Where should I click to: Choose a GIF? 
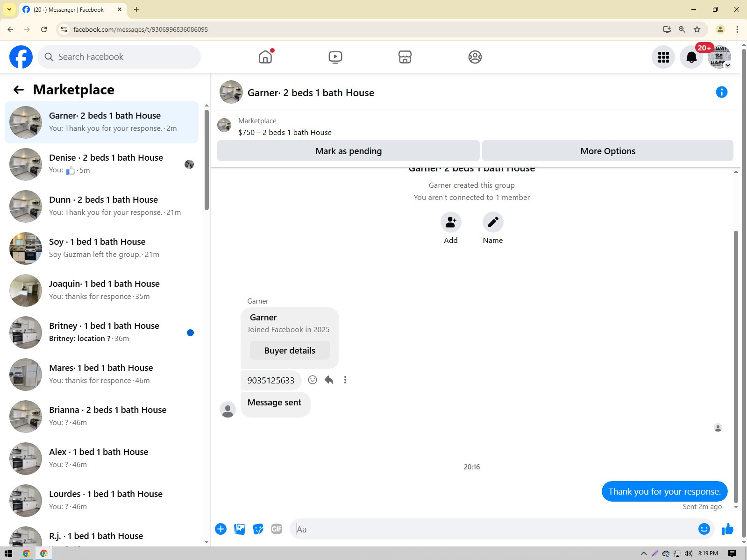click(x=277, y=529)
